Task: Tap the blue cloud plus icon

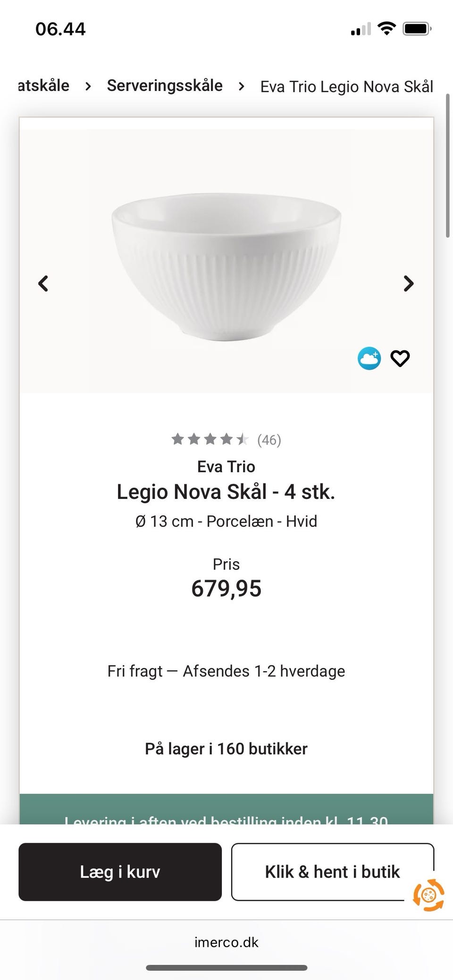Action: tap(369, 359)
